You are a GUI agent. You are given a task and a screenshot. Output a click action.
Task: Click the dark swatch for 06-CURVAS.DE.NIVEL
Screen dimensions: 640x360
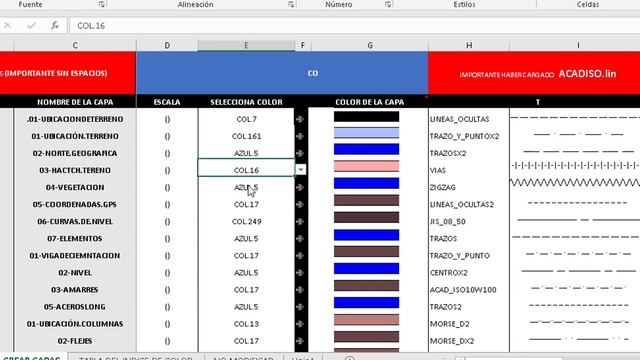pos(366,217)
